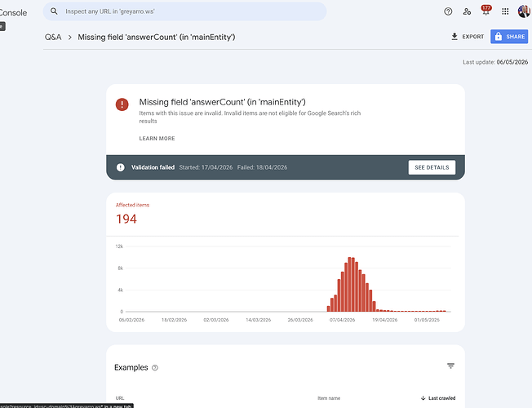Viewport: 532px width, 408px height.
Task: Select the Affected items count 194
Action: point(126,219)
